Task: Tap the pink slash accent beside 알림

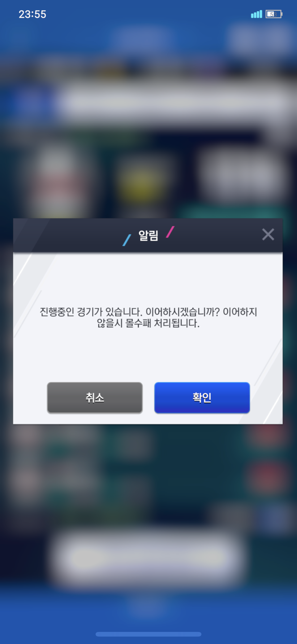Action: coord(170,232)
